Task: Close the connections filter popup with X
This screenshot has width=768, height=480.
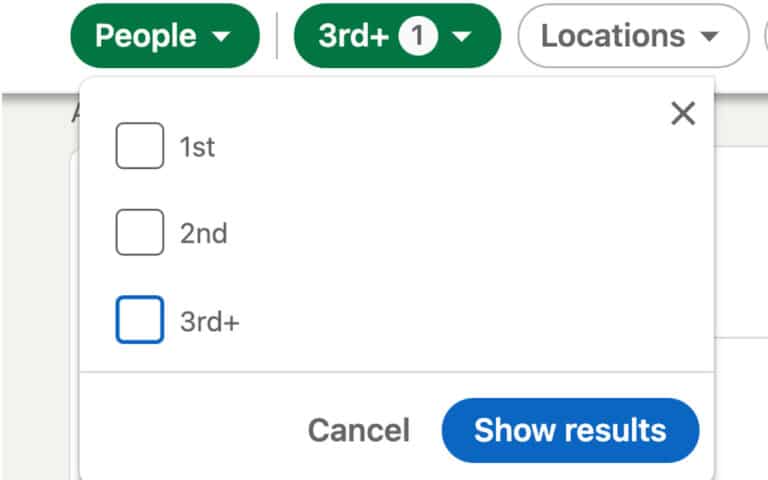Action: point(683,114)
